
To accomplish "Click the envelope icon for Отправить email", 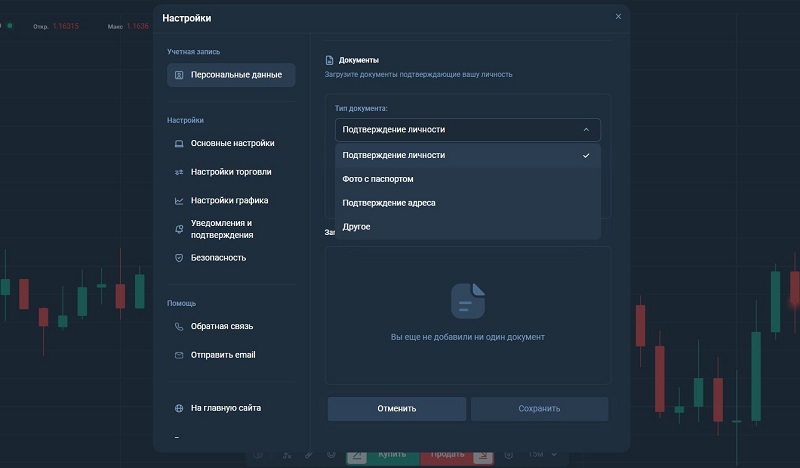I will tap(179, 355).
